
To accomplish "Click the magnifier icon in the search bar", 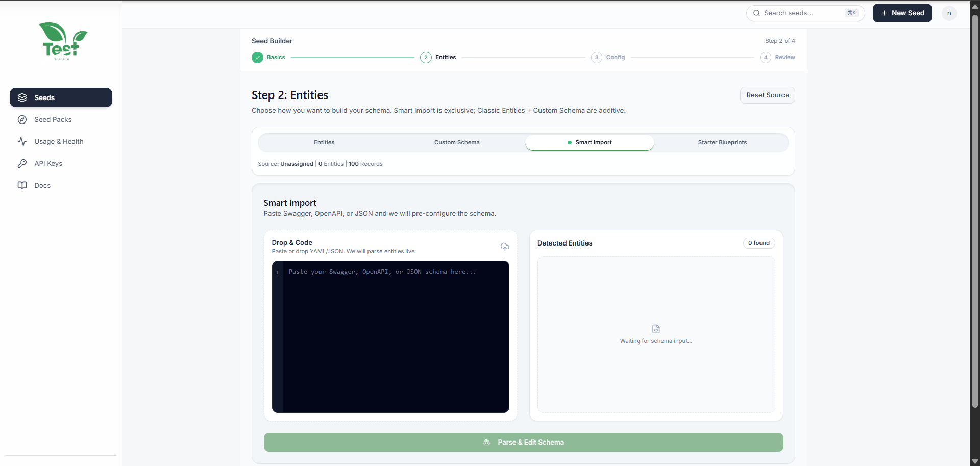I will pos(757,13).
